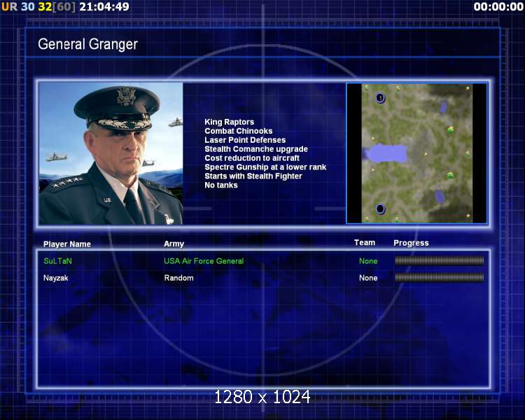Select start position marker 1 on map

pos(380,98)
